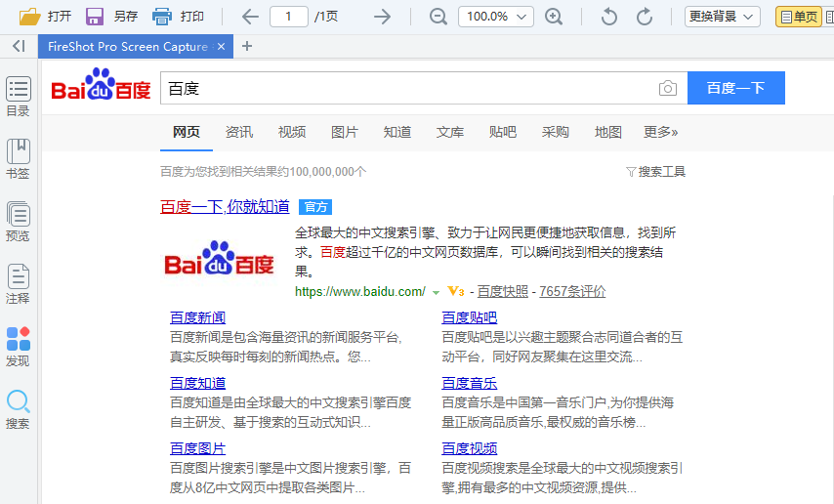Add a new tab with plus button
Viewport: 834px width, 504px height.
(x=247, y=46)
